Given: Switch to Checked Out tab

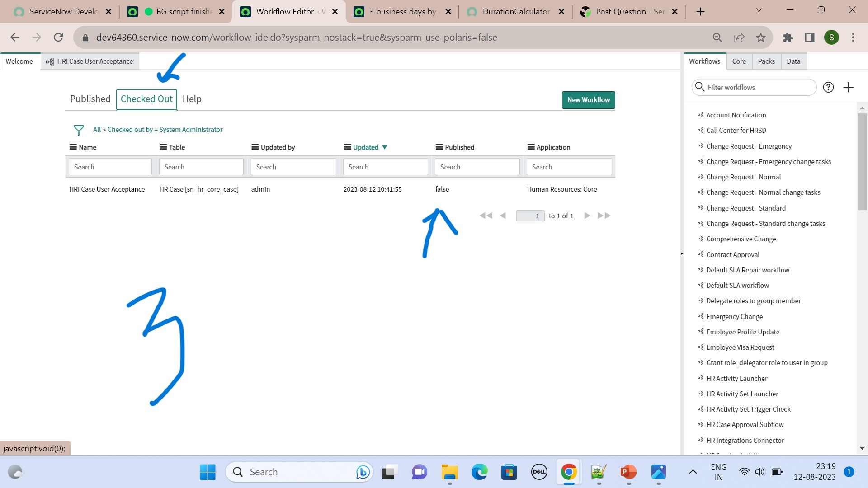Looking at the screenshot, I should 146,99.
